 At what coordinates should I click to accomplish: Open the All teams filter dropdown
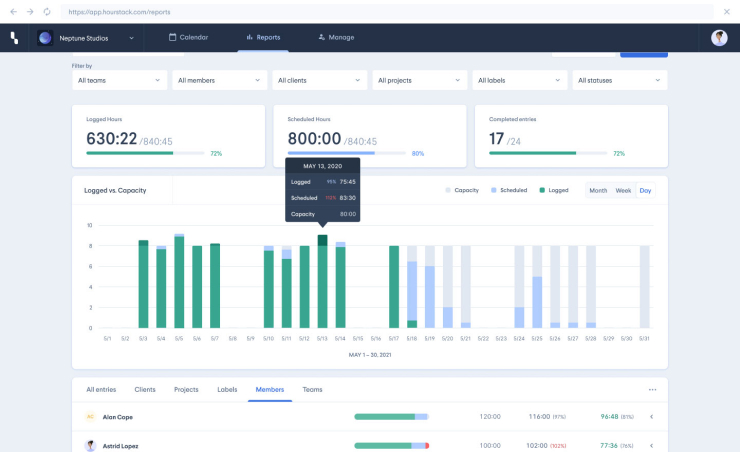119,80
